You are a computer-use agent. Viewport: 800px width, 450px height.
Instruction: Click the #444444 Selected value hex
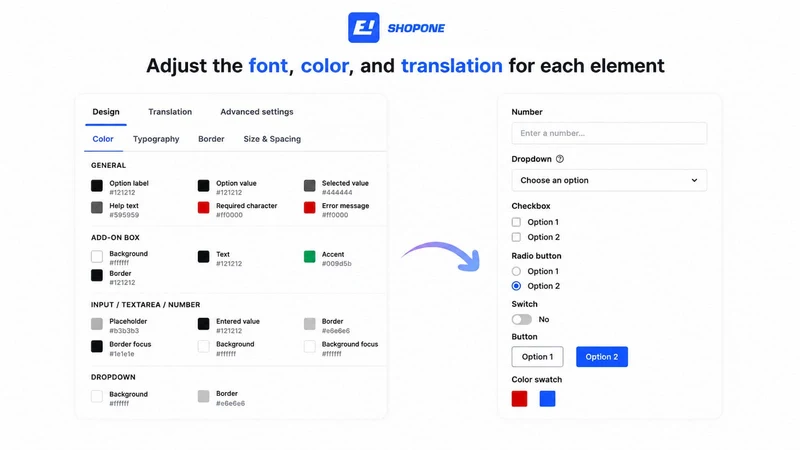[337, 192]
